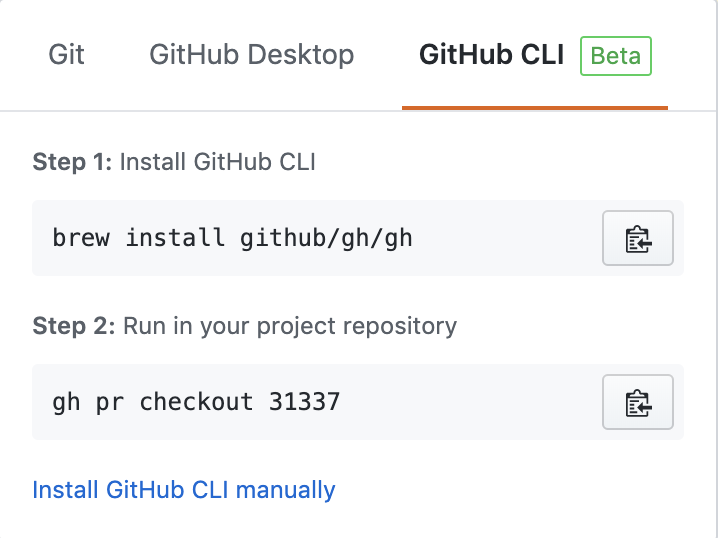Click the Step 2 Run in repository label
The image size is (718, 538).
245,326
